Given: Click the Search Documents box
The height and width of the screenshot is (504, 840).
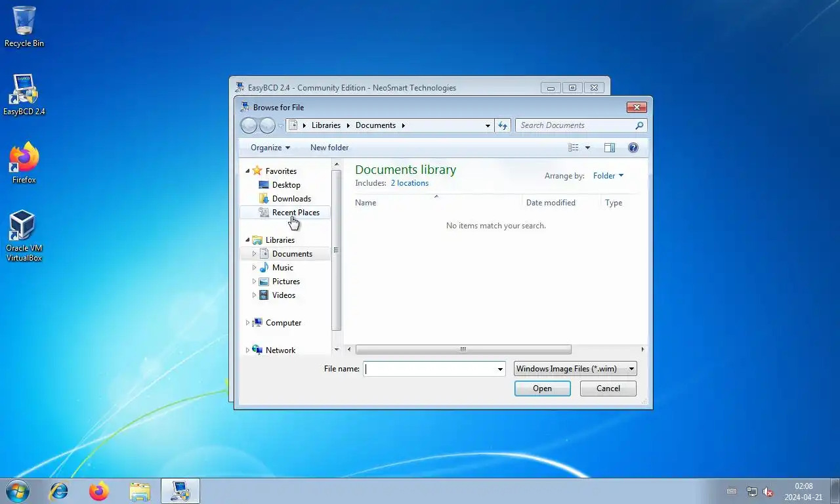Looking at the screenshot, I should point(574,125).
